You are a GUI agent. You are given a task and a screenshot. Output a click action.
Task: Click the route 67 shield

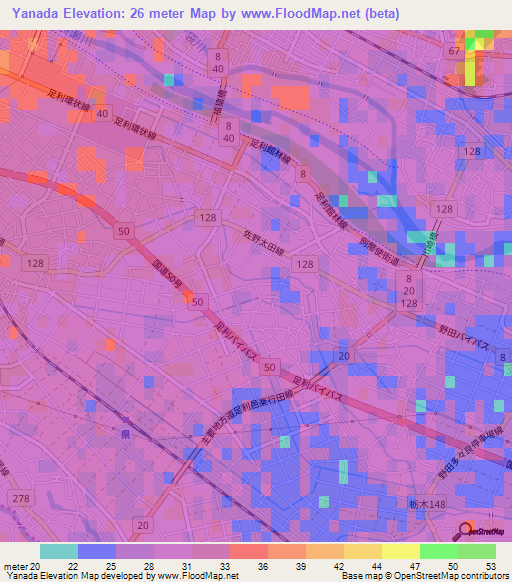(454, 50)
